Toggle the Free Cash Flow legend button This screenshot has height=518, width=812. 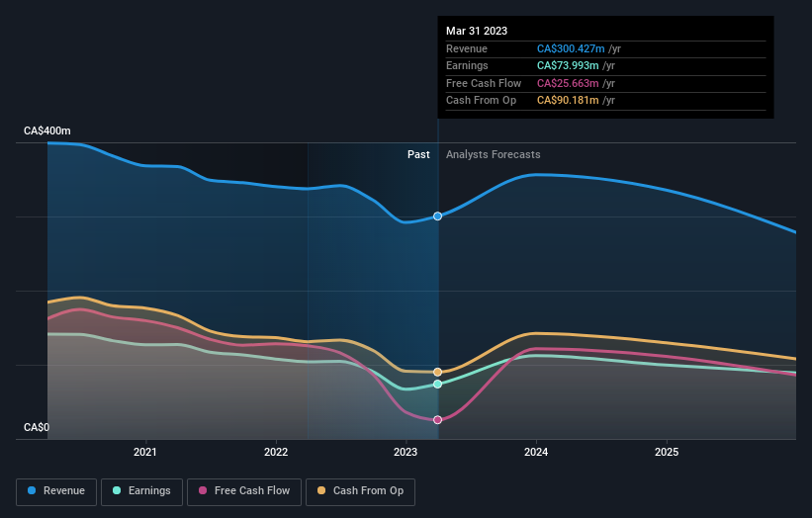click(244, 491)
